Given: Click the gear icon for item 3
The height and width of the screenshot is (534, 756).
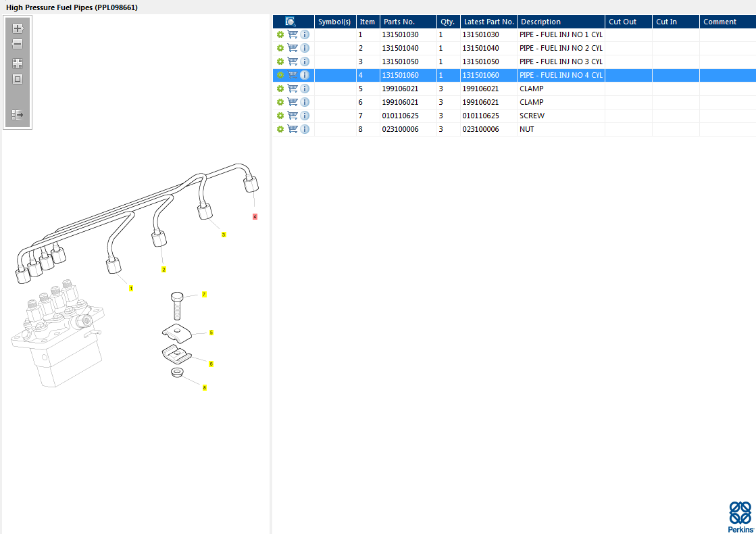Looking at the screenshot, I should point(280,62).
